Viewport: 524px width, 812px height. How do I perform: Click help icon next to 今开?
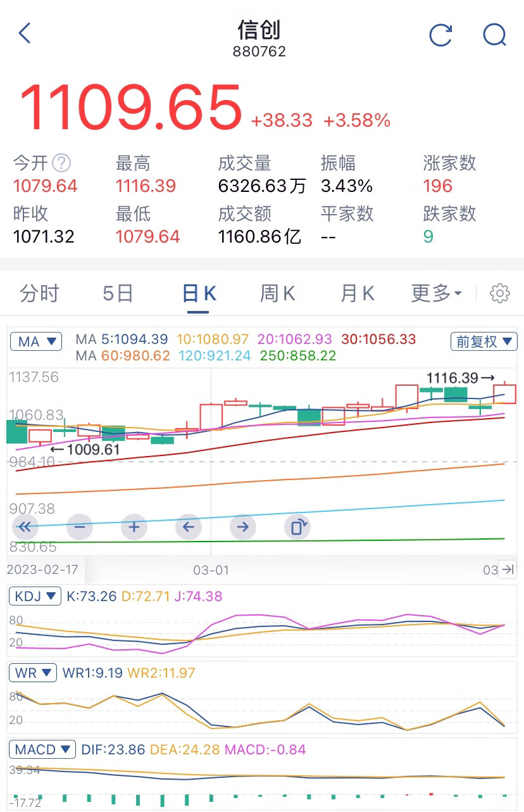(61, 163)
